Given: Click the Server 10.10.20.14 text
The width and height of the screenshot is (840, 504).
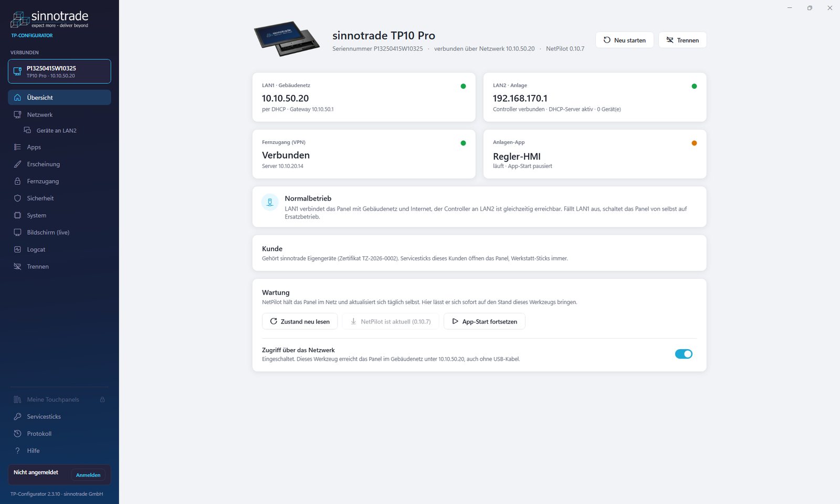Looking at the screenshot, I should (x=282, y=166).
